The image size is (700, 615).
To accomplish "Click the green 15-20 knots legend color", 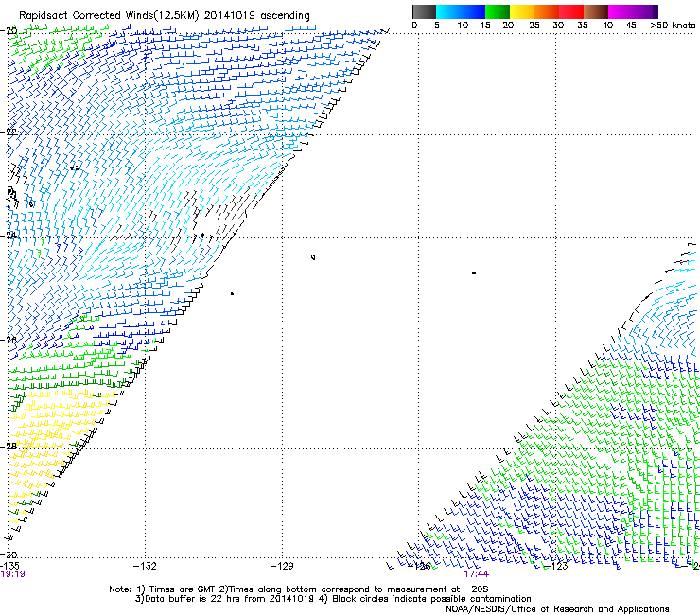I will [498, 11].
